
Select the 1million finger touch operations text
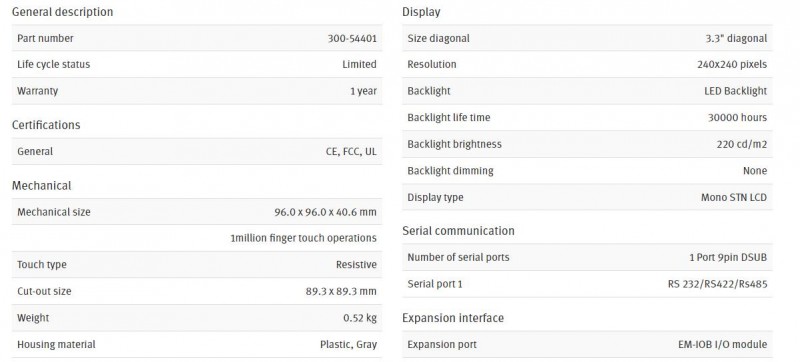(x=304, y=238)
